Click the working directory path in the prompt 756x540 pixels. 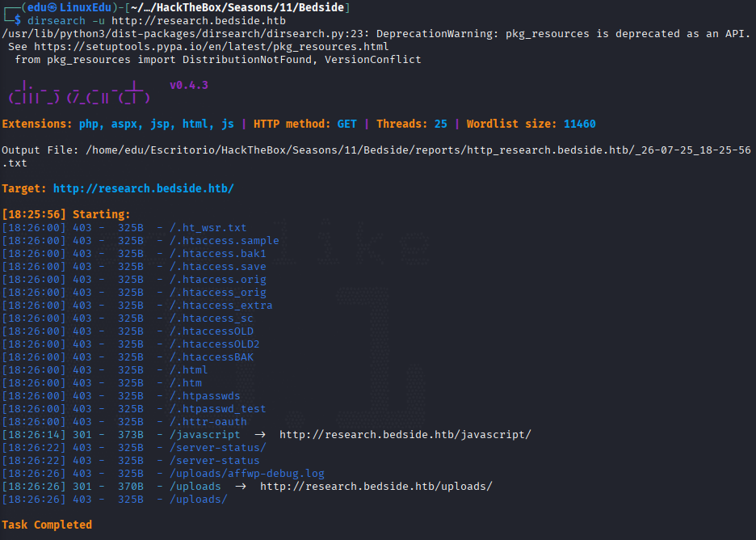pos(237,8)
